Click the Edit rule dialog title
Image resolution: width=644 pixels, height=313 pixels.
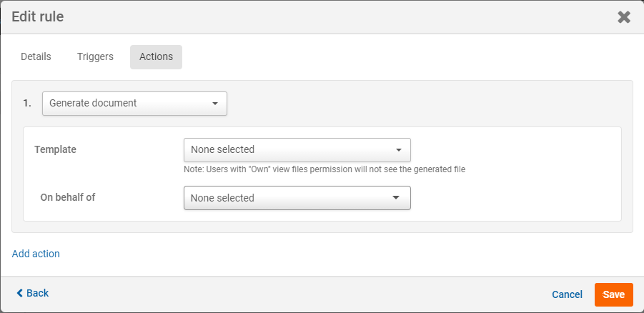pos(38,16)
